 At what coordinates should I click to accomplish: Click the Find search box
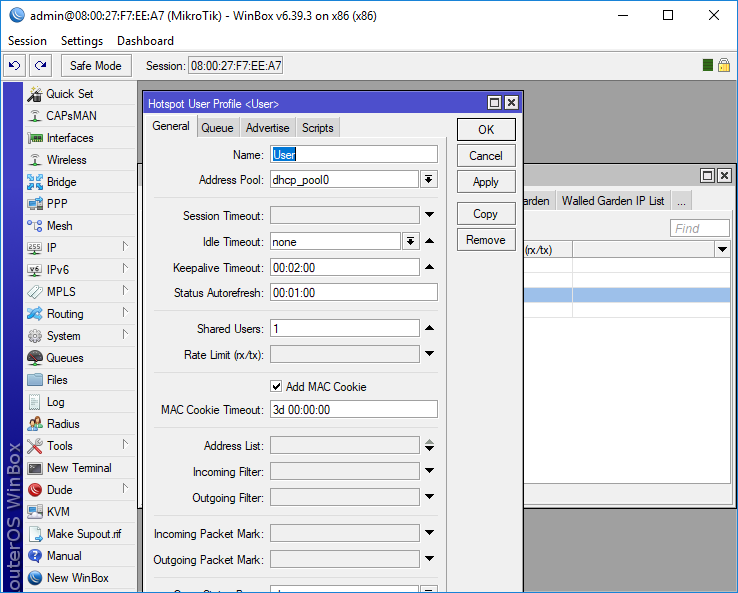[699, 228]
